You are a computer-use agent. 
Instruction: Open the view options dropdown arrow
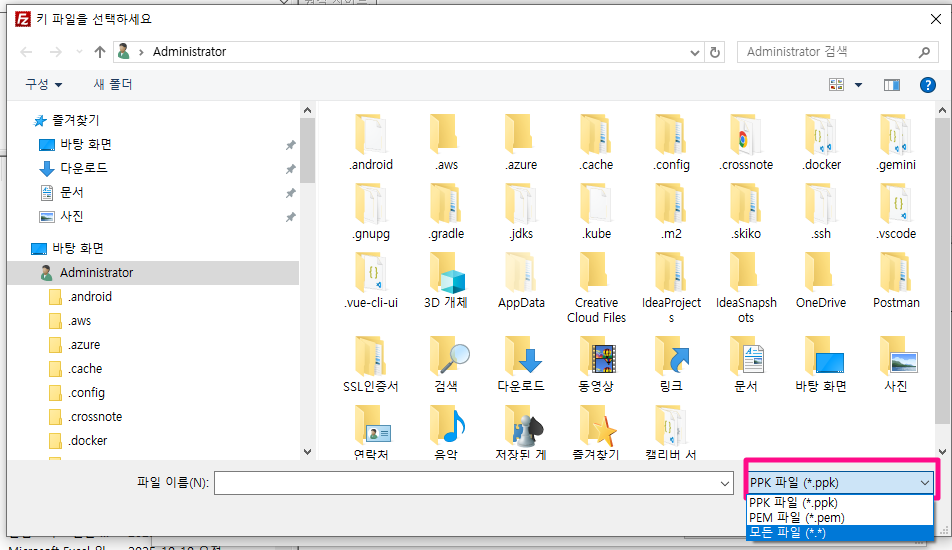pyautogui.click(x=858, y=85)
